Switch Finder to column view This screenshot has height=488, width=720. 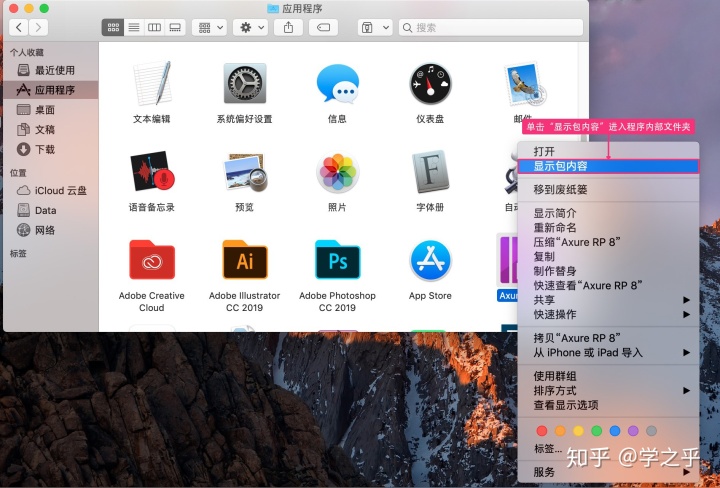[x=154, y=27]
